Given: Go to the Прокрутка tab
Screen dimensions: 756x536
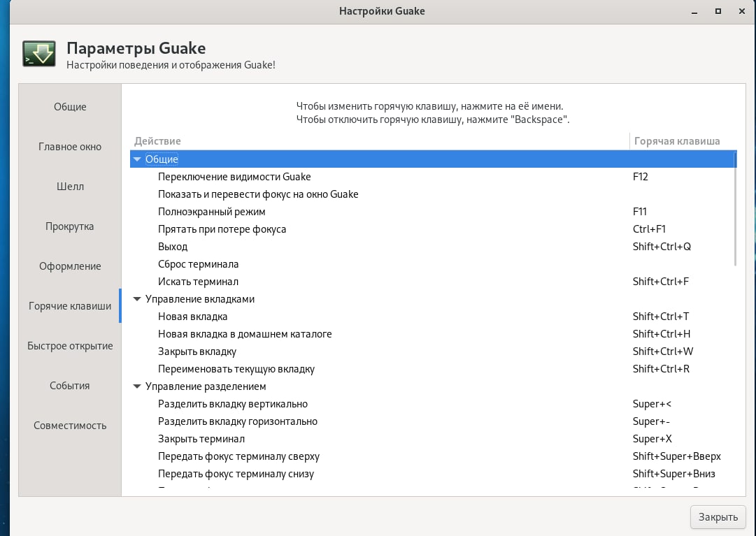Looking at the screenshot, I should coord(70,226).
